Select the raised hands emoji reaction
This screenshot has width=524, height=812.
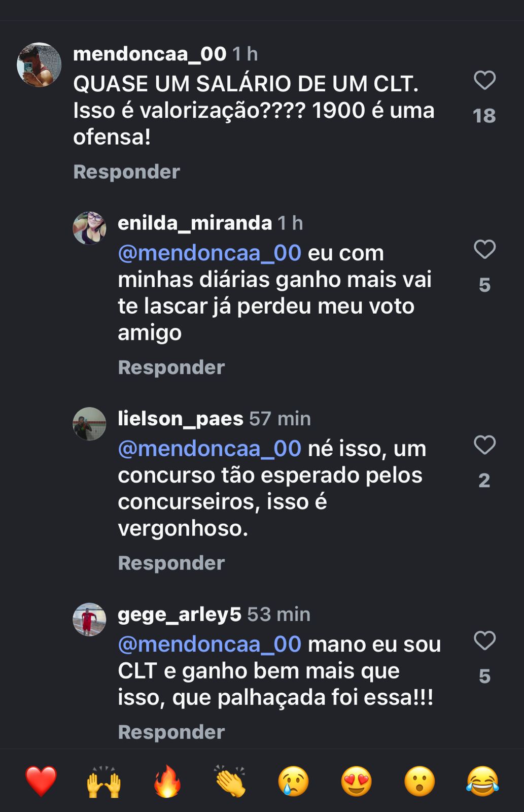pyautogui.click(x=104, y=781)
